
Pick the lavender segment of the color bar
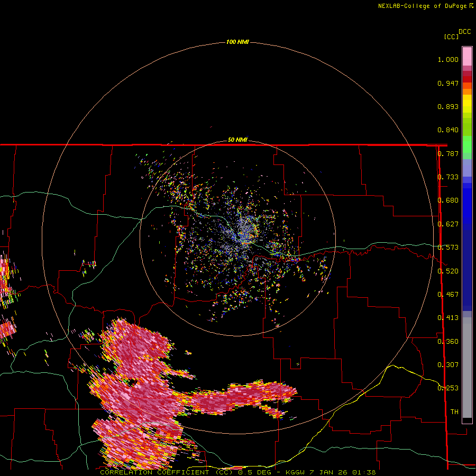point(467,168)
